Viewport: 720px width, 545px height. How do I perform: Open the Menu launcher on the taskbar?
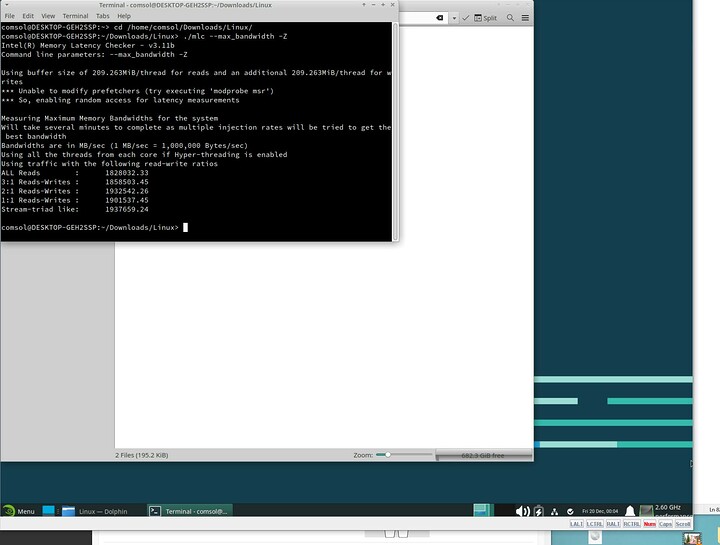click(19, 511)
